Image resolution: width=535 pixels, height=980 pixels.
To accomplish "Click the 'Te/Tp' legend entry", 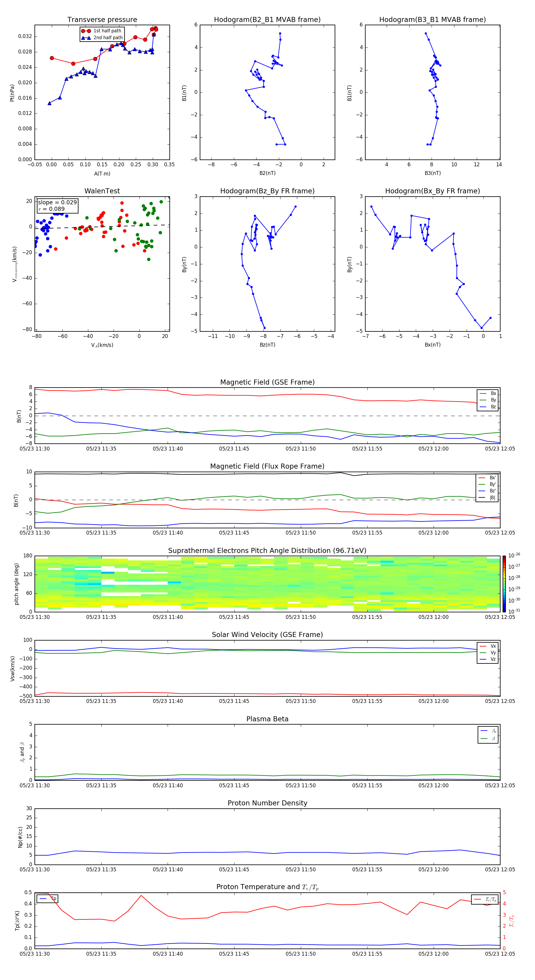I will point(485,899).
